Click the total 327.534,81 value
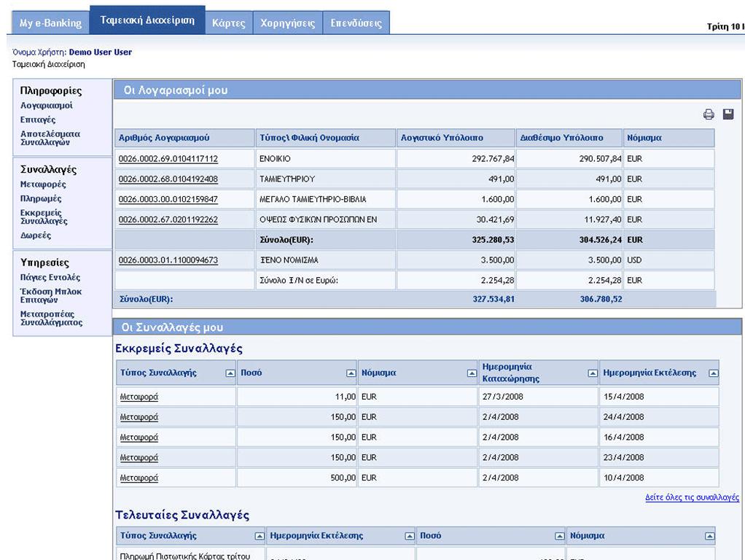 (x=494, y=300)
